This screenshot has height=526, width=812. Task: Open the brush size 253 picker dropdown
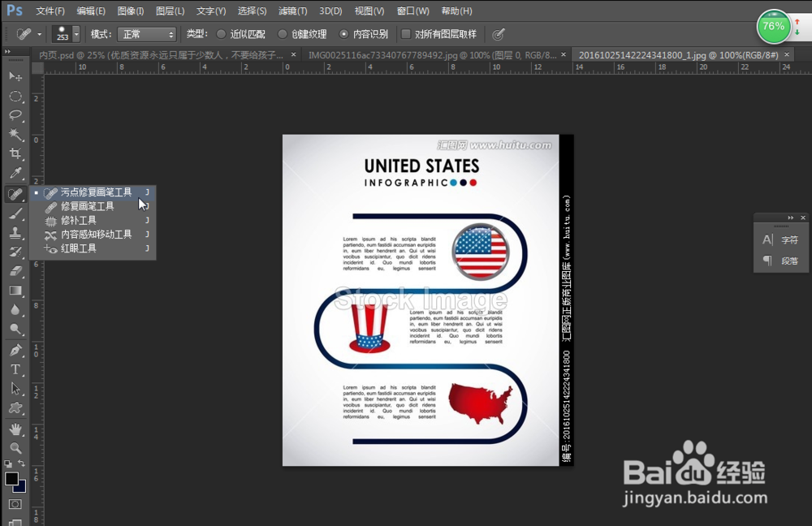tap(76, 34)
